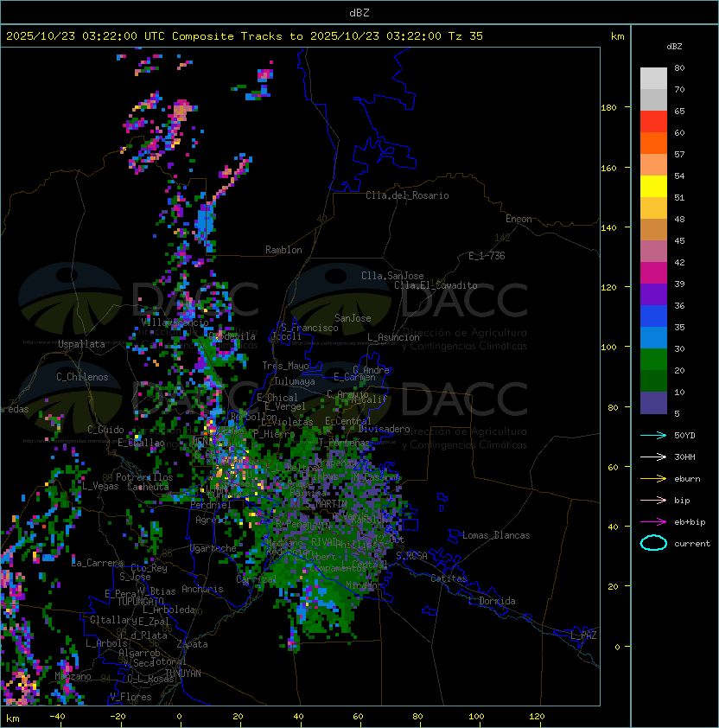Pick the light gray 80-70 dBZ swatch
The width and height of the screenshot is (719, 728).
[x=653, y=79]
